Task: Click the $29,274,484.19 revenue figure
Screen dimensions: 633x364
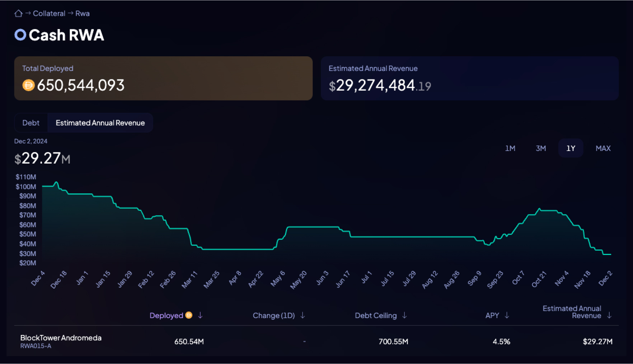Action: [x=380, y=86]
